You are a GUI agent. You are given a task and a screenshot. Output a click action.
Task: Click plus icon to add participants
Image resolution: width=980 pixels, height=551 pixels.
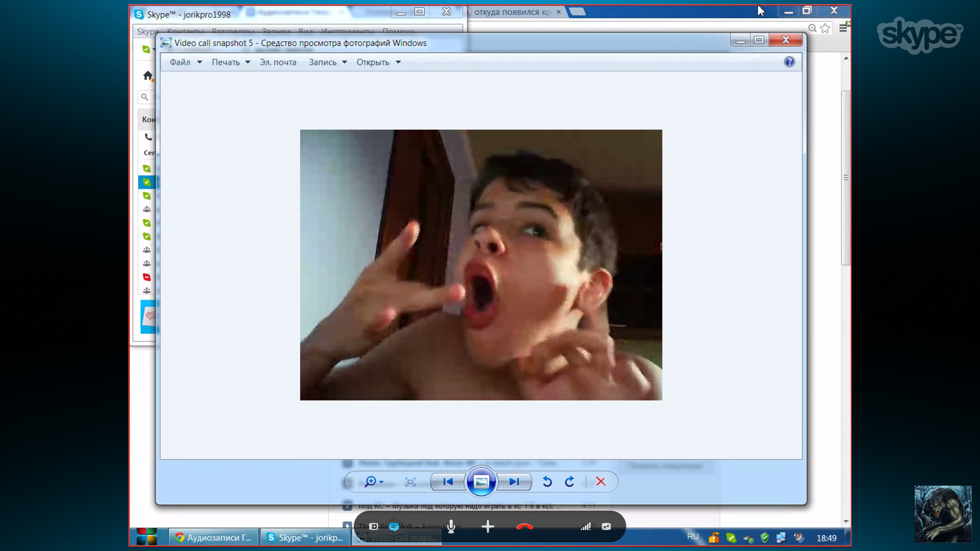tap(487, 527)
